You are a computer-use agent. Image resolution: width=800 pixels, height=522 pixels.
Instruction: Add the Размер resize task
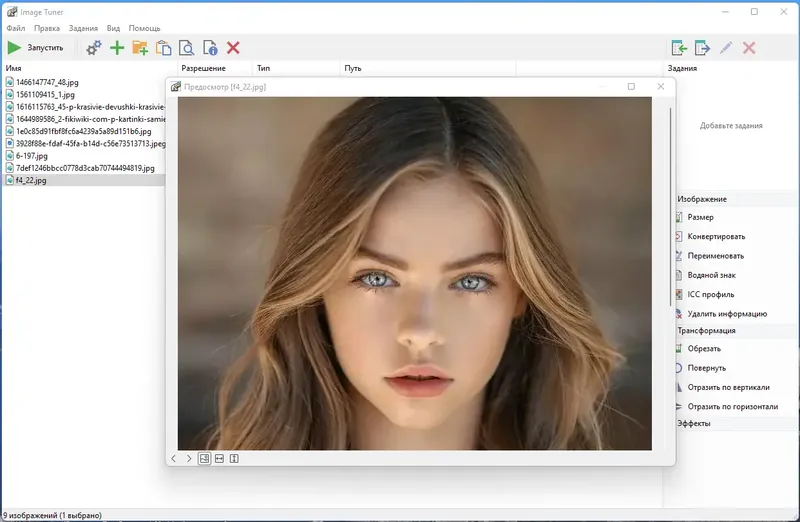[x=700, y=217]
